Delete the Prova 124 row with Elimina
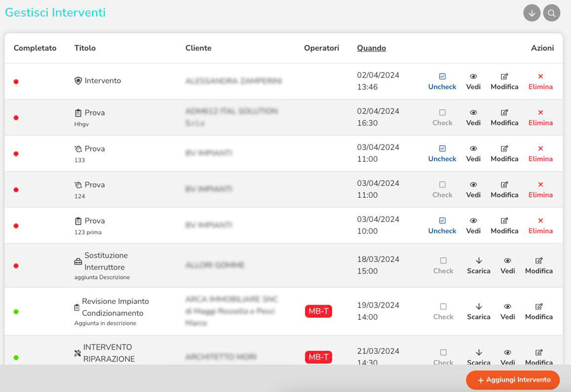 (541, 190)
